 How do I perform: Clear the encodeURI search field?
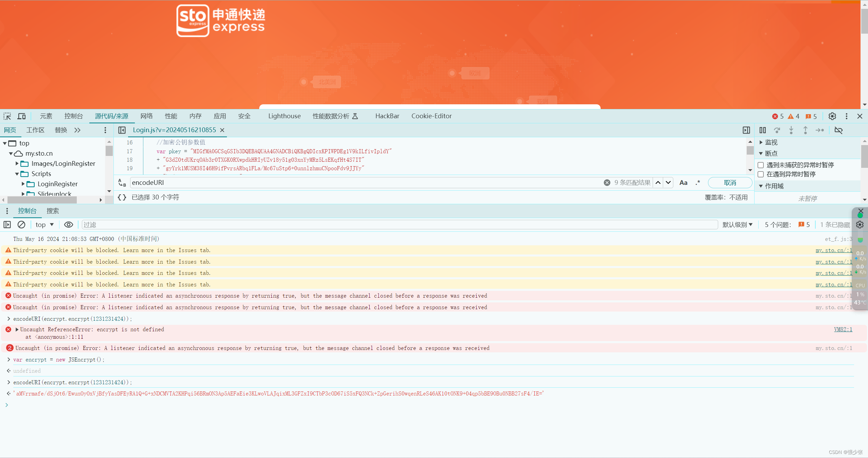coord(607,183)
